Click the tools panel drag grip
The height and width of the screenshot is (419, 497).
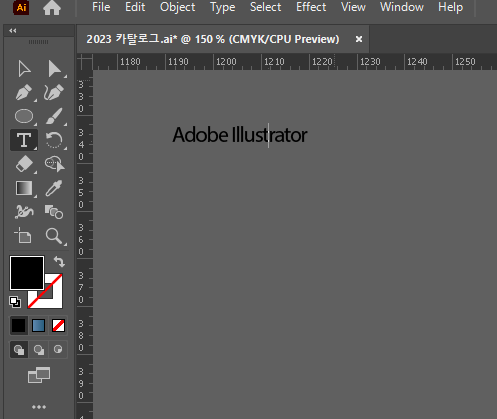click(39, 42)
